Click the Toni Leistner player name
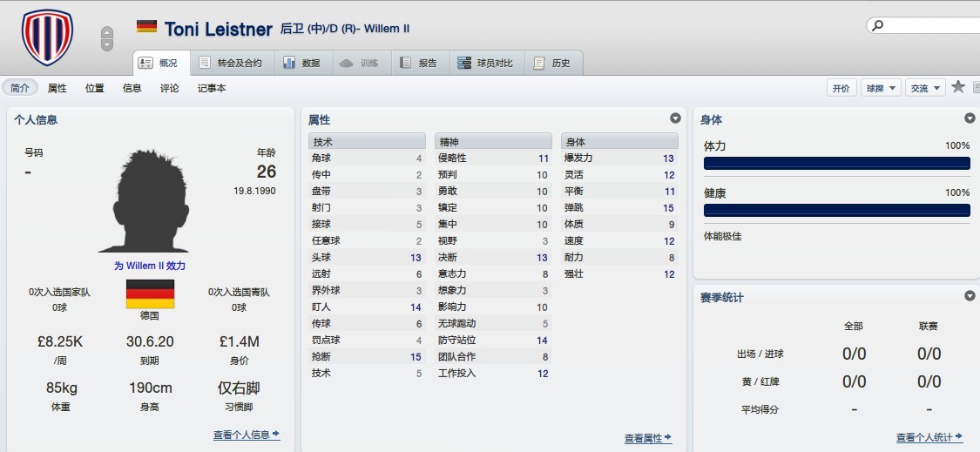Viewport: 980px width, 452px height. point(218,29)
